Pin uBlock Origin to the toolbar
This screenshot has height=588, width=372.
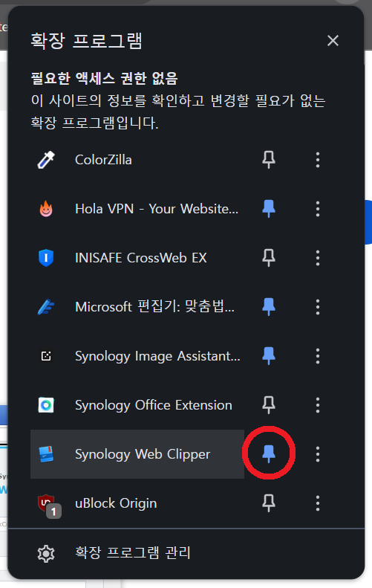click(x=269, y=503)
